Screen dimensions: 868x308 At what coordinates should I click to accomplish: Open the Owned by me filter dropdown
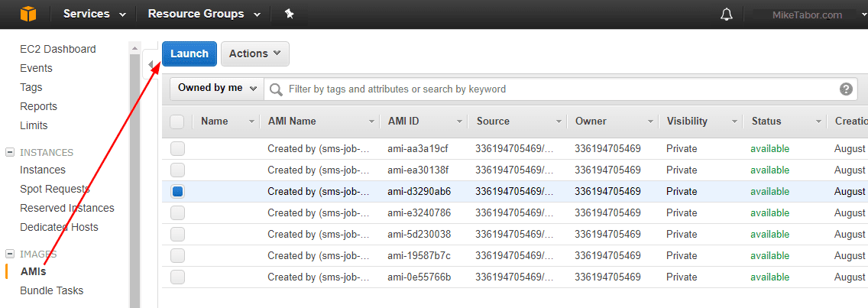[217, 89]
